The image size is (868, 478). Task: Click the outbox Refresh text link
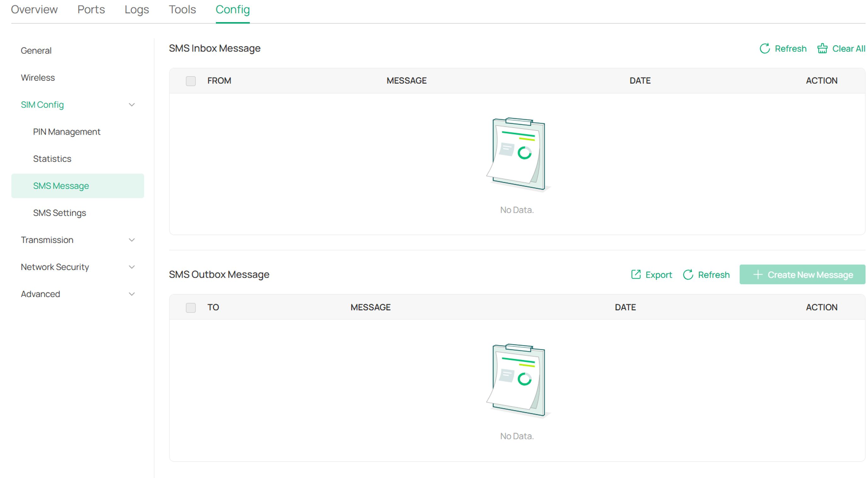714,275
